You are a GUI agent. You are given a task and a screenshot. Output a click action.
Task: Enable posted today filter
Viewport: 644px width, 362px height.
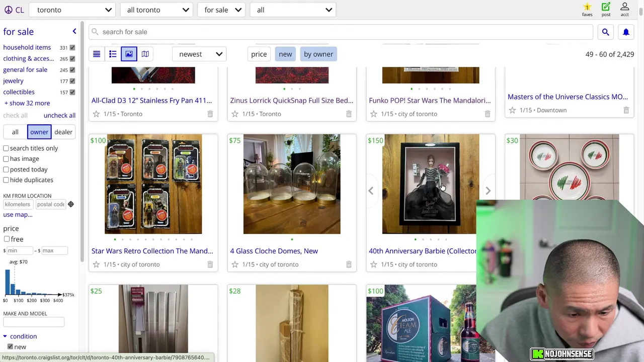(6, 169)
